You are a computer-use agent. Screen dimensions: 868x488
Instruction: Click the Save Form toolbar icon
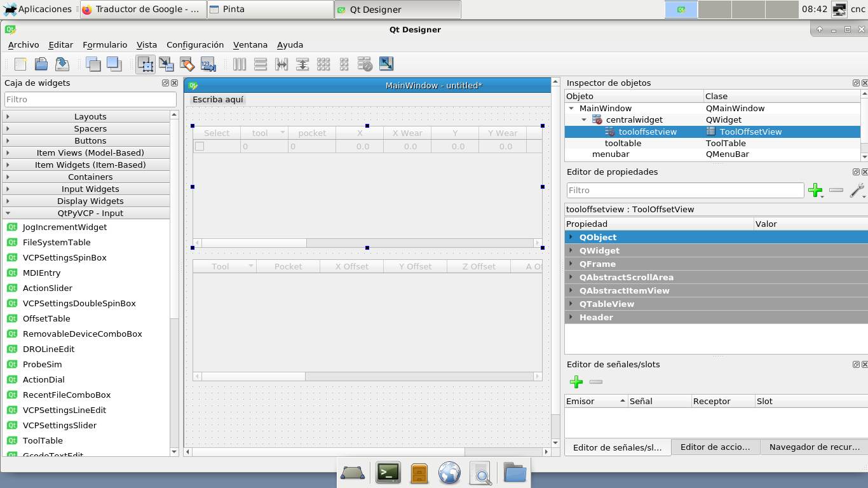click(x=62, y=64)
